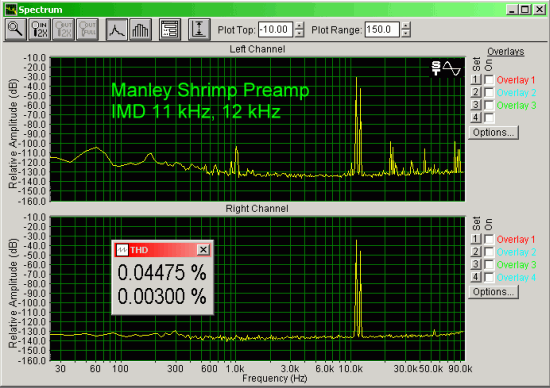The height and width of the screenshot is (388, 550).
Task: Enable Overlay 4 checkbox for Right Channel
Action: tap(489, 277)
